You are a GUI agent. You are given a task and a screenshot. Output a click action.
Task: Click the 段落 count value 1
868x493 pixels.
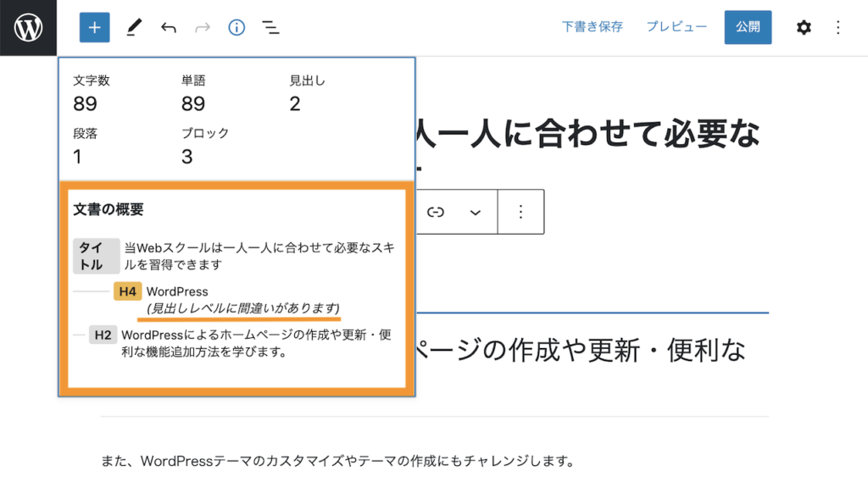tap(77, 158)
